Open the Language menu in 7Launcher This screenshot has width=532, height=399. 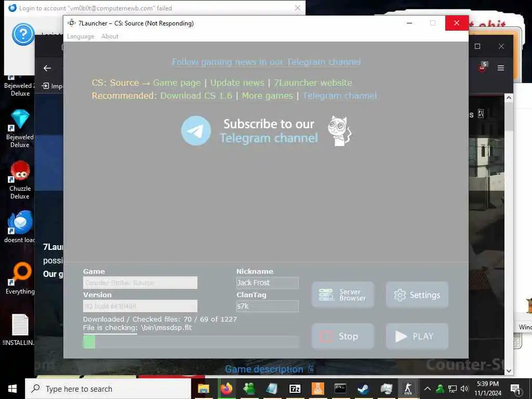81,36
